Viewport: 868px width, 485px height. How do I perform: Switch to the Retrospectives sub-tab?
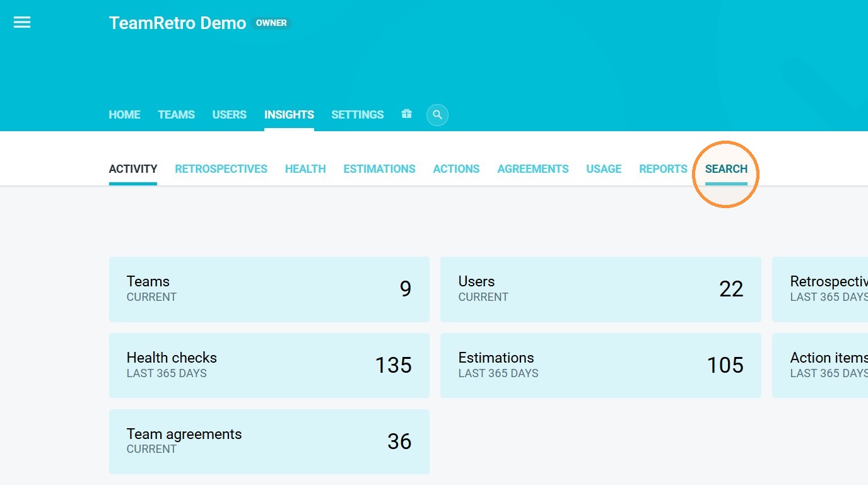[221, 169]
